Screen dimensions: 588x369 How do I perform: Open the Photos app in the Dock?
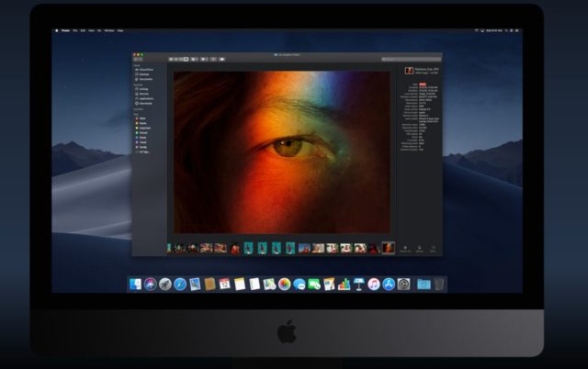click(x=285, y=285)
